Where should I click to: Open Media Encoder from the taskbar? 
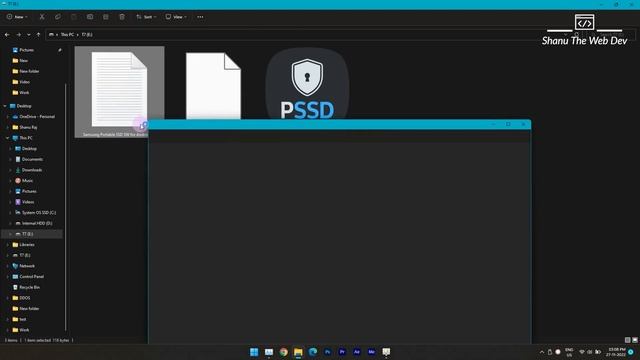click(371, 352)
